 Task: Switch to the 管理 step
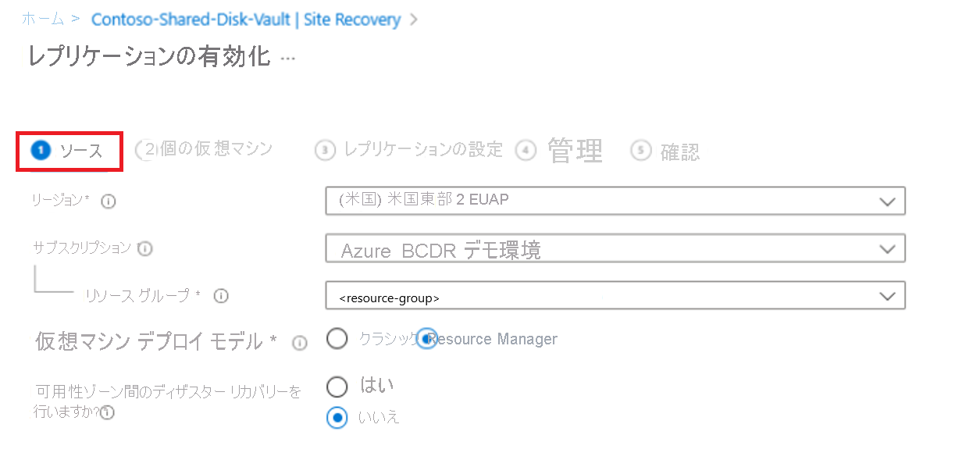[576, 150]
